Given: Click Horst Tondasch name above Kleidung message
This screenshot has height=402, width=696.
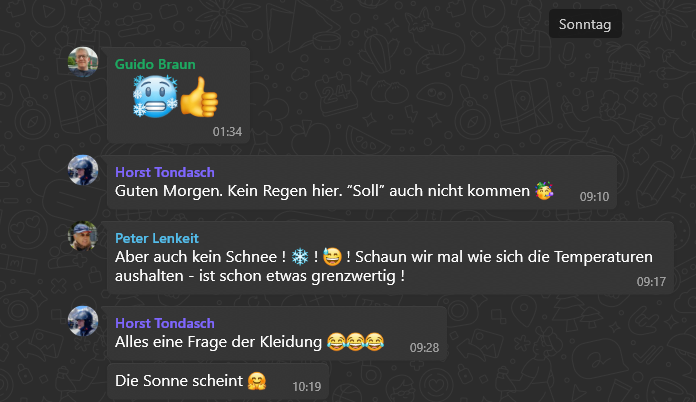Looking at the screenshot, I should (x=165, y=323).
